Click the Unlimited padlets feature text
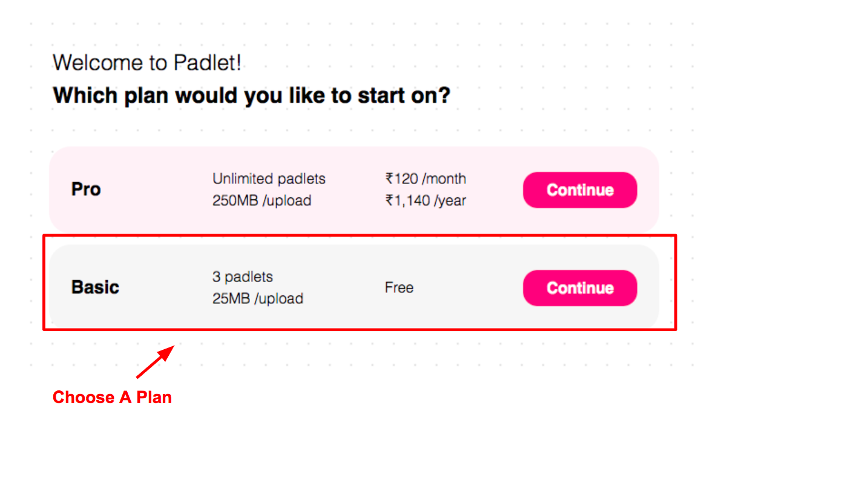The width and height of the screenshot is (868, 486). click(x=269, y=179)
